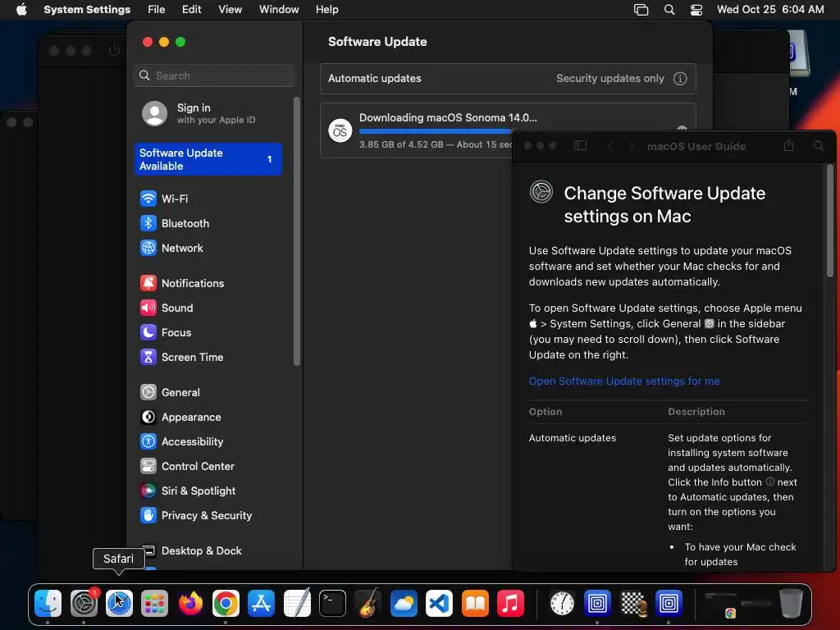Open Trash in the Dock

click(791, 603)
